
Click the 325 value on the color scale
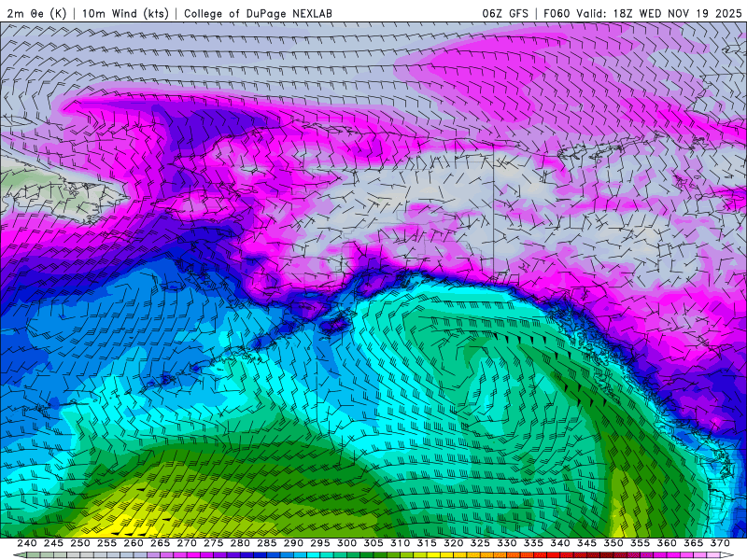(480, 543)
